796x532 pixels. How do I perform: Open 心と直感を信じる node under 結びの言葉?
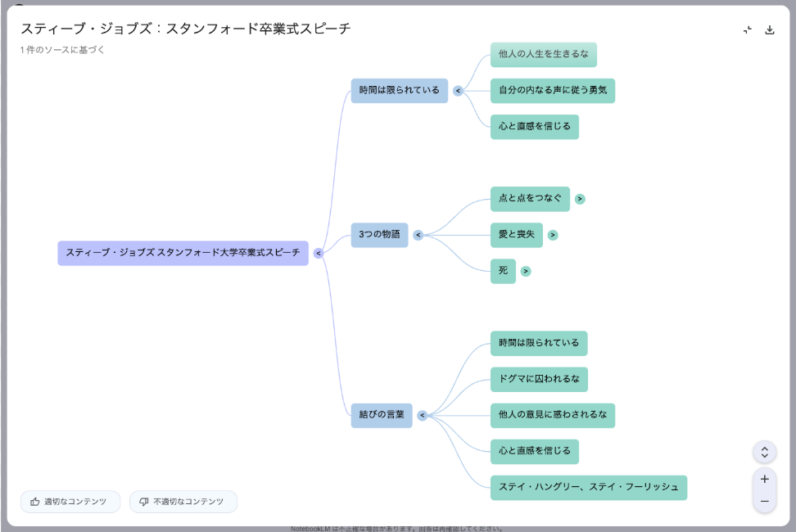pos(535,451)
